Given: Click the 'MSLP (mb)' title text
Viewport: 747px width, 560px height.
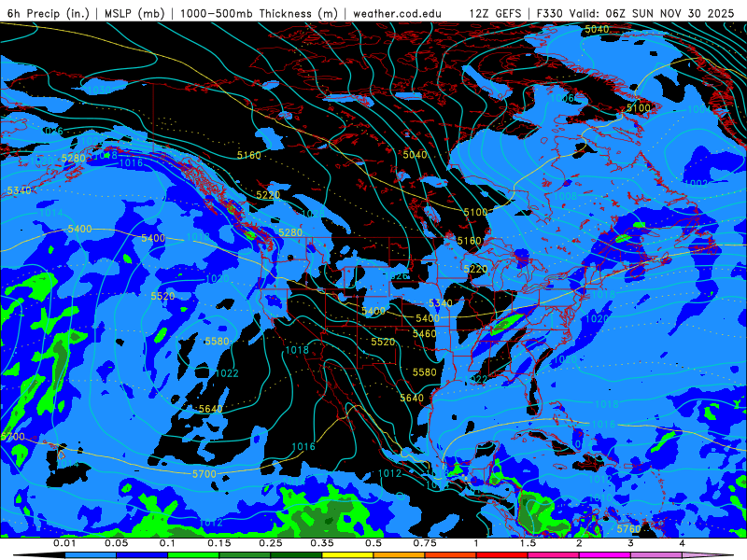Looking at the screenshot, I should point(134,13).
